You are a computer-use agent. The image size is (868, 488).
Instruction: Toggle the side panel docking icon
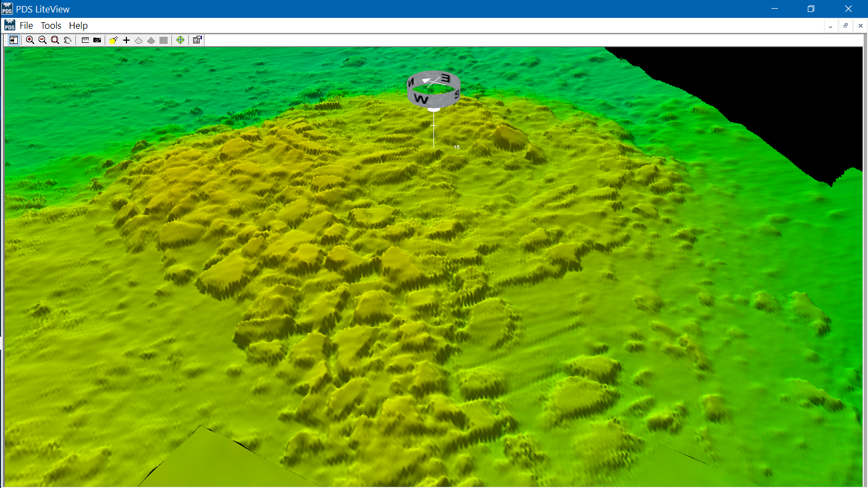pyautogui.click(x=14, y=40)
